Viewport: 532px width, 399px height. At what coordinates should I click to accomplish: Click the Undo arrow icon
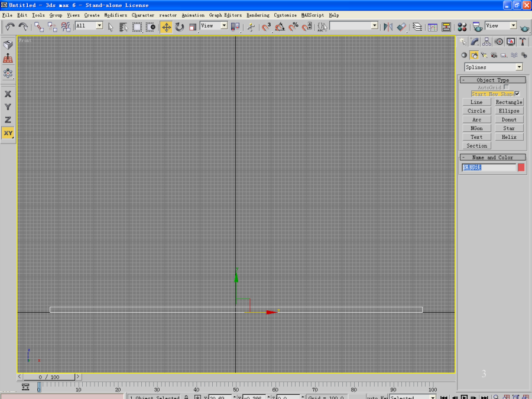coord(10,27)
